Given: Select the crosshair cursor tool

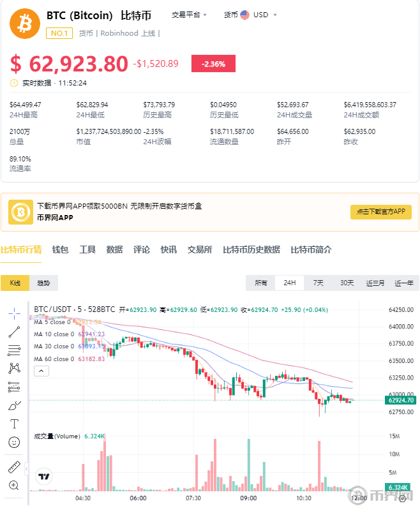Looking at the screenshot, I should 14,312.
